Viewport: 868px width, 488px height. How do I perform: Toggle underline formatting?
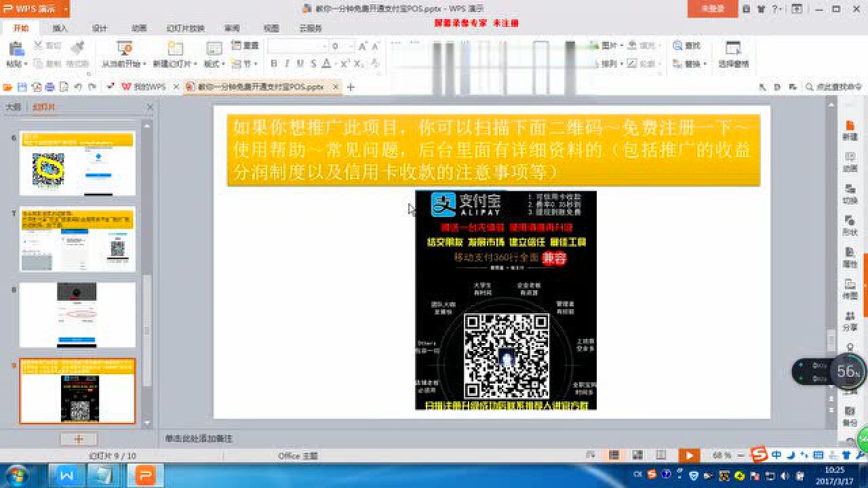(300, 64)
